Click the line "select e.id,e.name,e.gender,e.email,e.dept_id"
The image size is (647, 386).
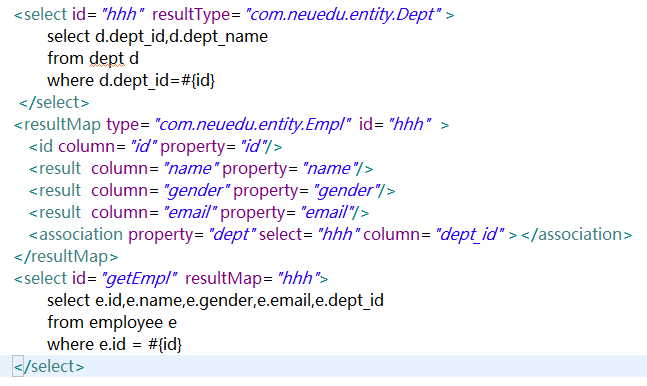[215, 300]
